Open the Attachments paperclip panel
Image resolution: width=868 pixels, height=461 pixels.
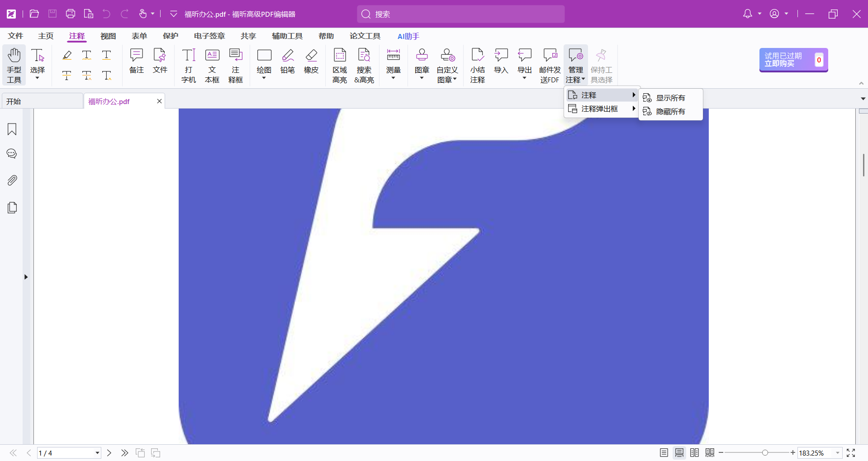12,181
